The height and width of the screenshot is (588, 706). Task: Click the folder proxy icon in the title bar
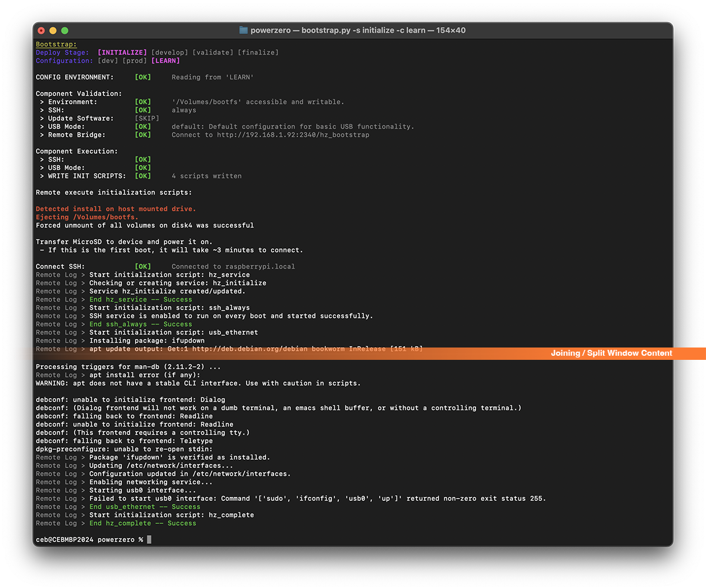[x=243, y=30]
